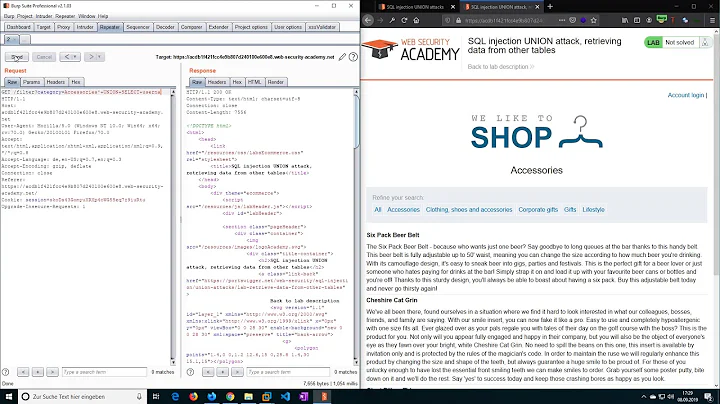Edit target with the pencil icon in Burp

click(342, 57)
